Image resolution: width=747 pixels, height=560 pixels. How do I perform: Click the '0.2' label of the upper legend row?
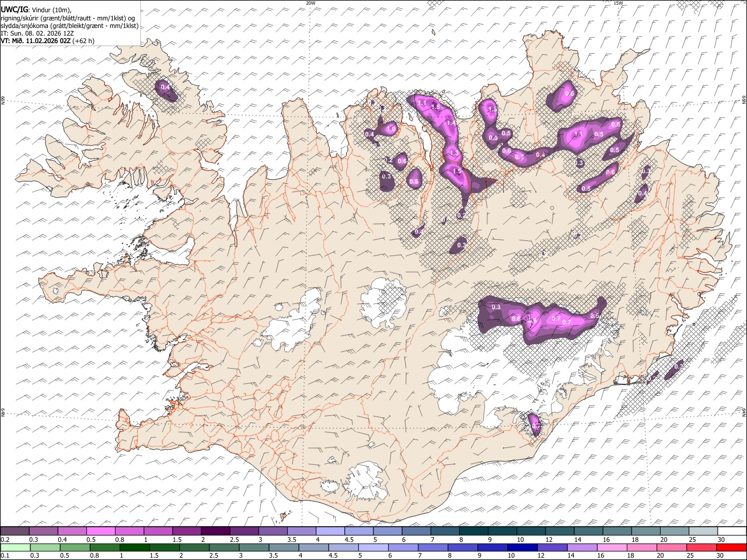tap(5, 539)
